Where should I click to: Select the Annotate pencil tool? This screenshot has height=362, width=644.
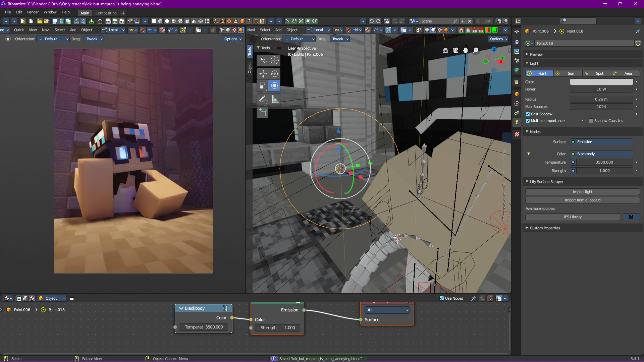coord(263,99)
